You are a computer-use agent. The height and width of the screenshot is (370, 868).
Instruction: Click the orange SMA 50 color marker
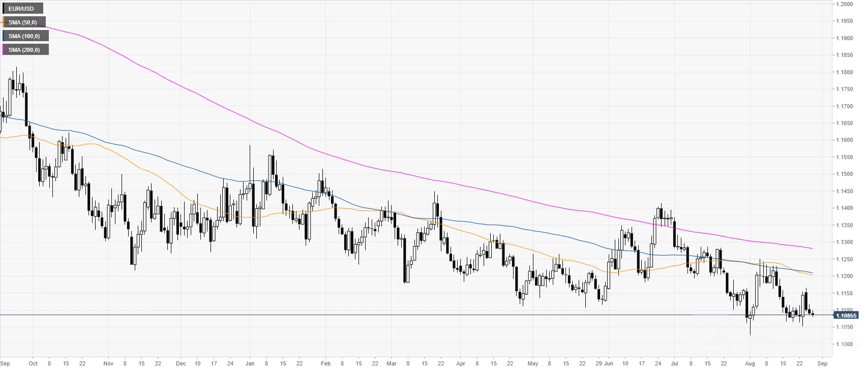click(4, 22)
